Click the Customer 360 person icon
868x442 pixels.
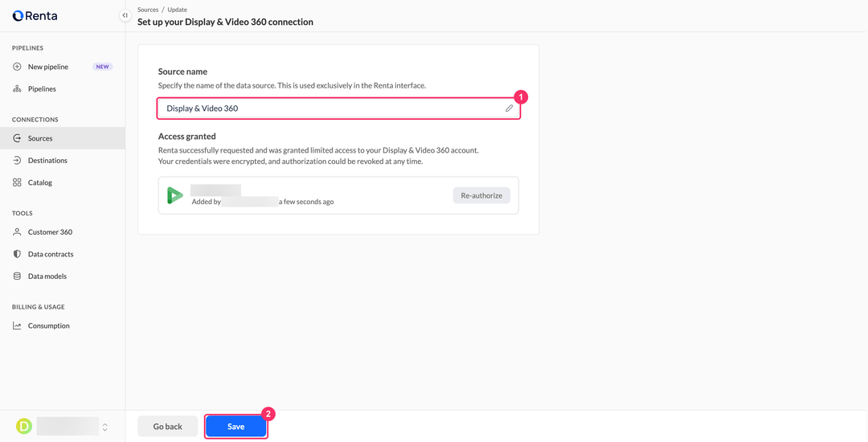[x=17, y=232]
